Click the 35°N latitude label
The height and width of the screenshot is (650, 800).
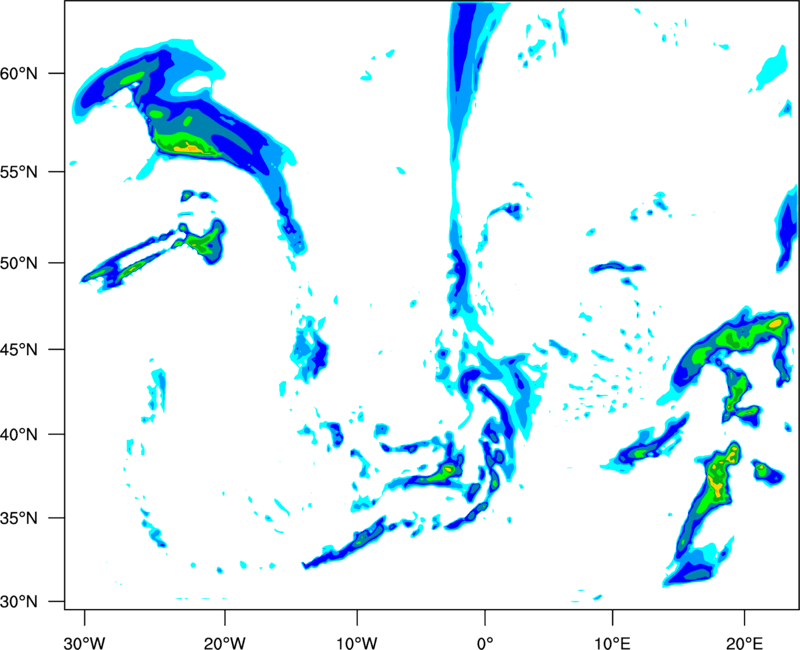click(19, 518)
